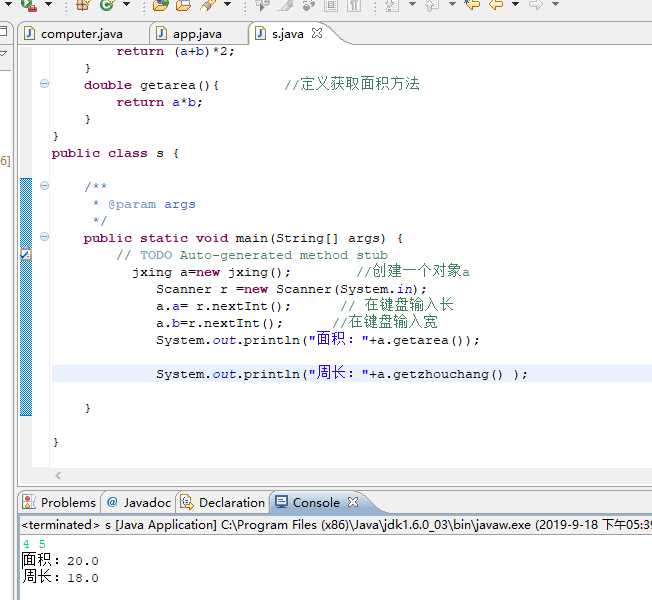Image resolution: width=652 pixels, height=600 pixels.
Task: Click the Forward navigation arrow
Action: click(536, 5)
